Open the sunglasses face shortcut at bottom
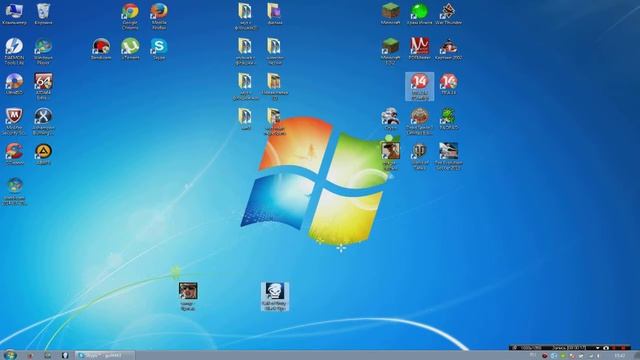640x360 pixels. pyautogui.click(x=188, y=297)
